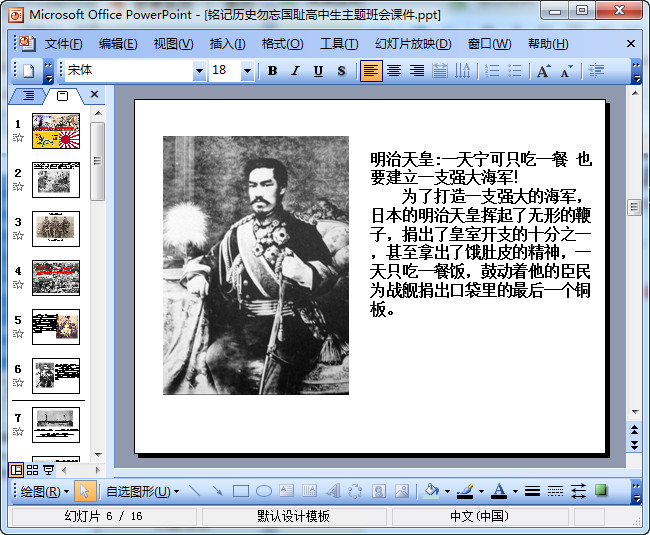Apply bold formatting with B button
The width and height of the screenshot is (650, 535).
point(272,71)
